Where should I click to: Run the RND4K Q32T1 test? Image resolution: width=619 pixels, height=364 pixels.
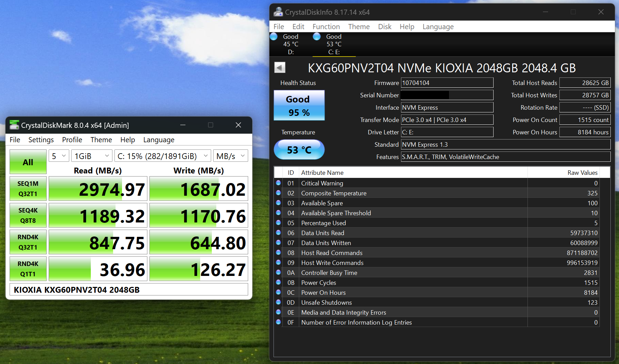tap(28, 242)
